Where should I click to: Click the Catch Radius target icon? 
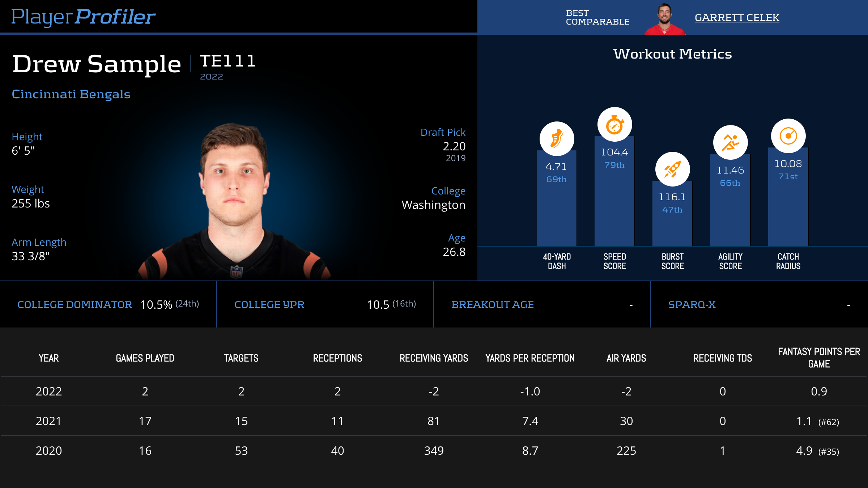(788, 136)
